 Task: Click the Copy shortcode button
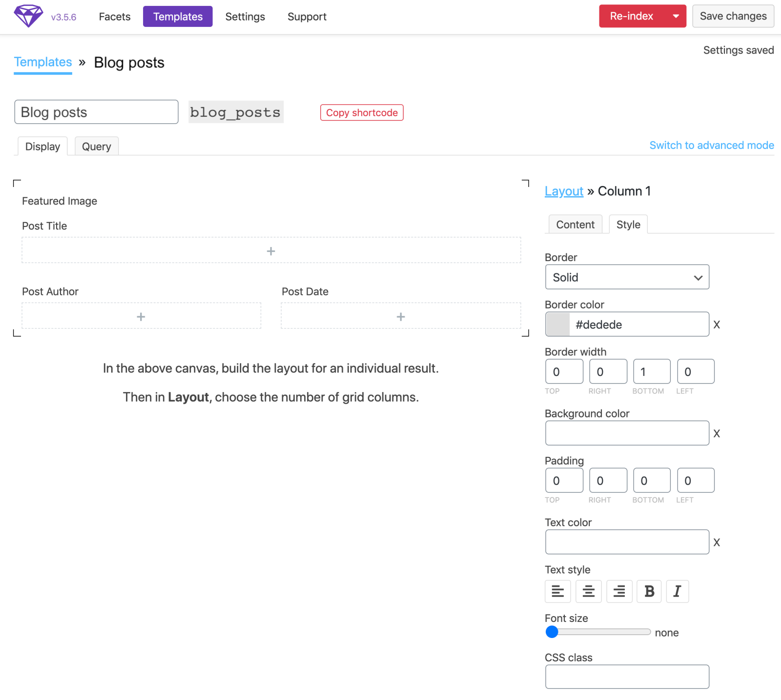362,113
